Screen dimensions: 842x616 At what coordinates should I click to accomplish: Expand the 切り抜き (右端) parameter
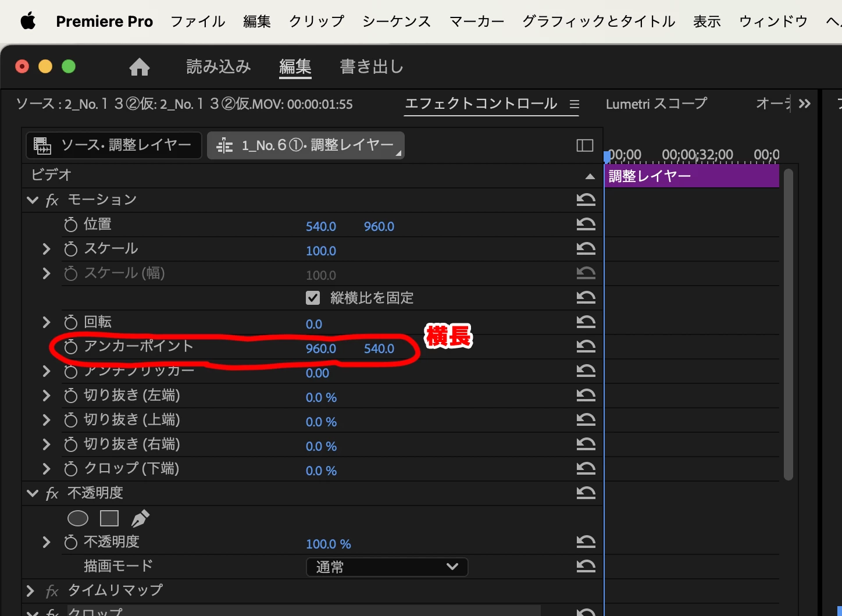pyautogui.click(x=47, y=444)
